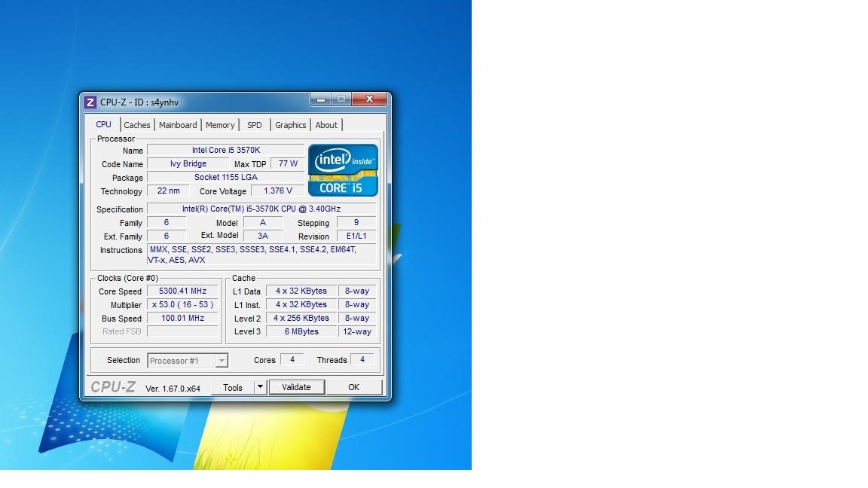Click the CPU-Z brand label at bottom
The image size is (868, 488).
[113, 387]
